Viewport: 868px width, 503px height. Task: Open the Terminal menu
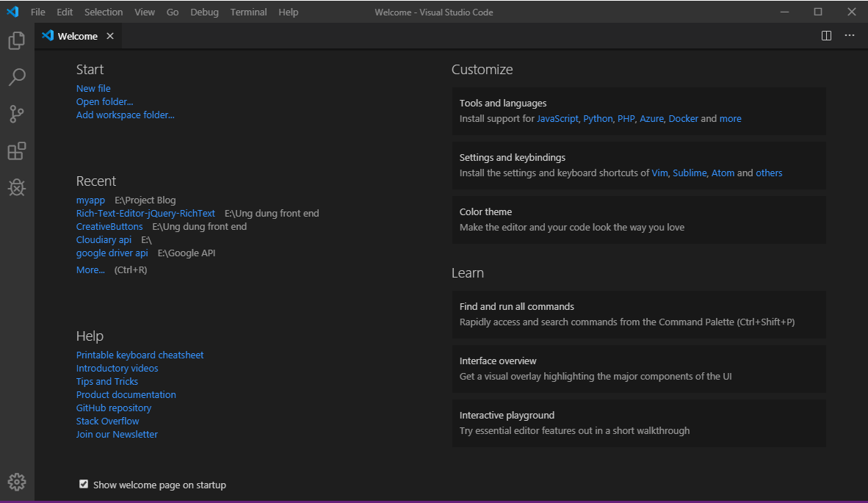pyautogui.click(x=248, y=12)
